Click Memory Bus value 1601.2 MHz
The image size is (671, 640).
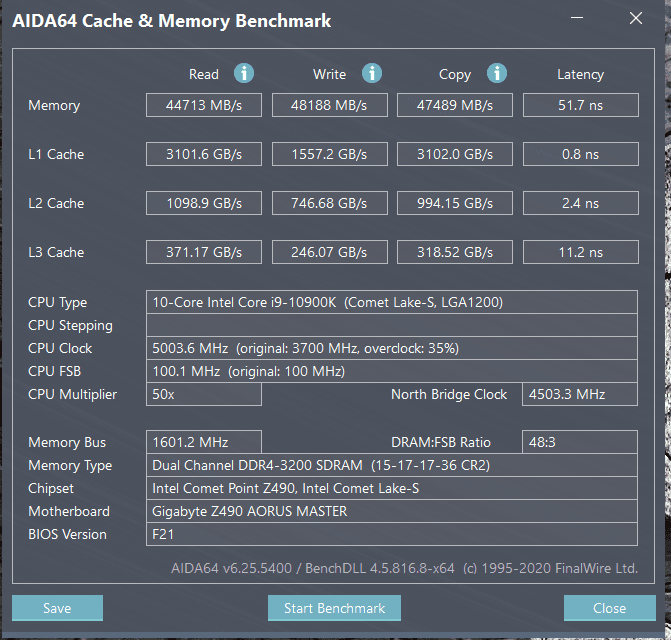point(204,442)
